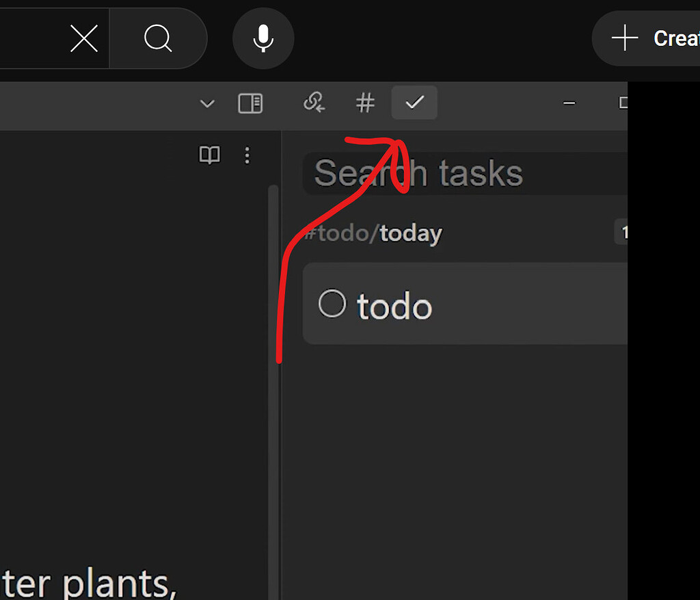Select the checkmark tasks tab

coord(414,103)
